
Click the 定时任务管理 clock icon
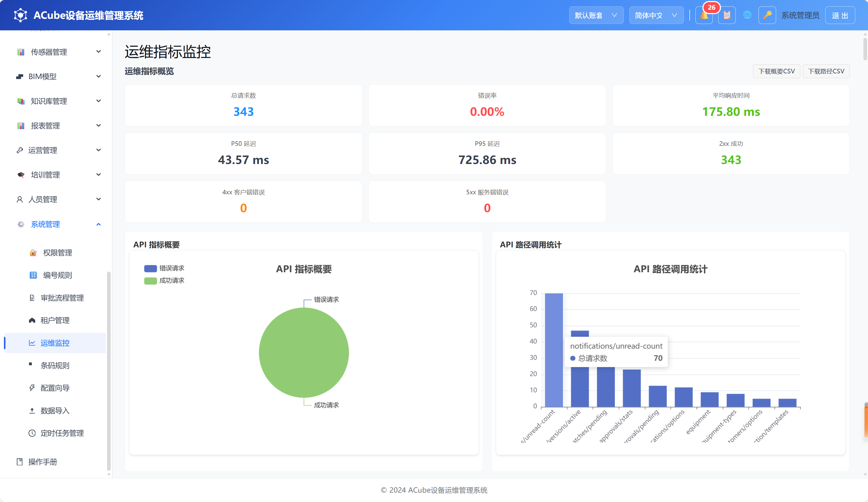(32, 433)
